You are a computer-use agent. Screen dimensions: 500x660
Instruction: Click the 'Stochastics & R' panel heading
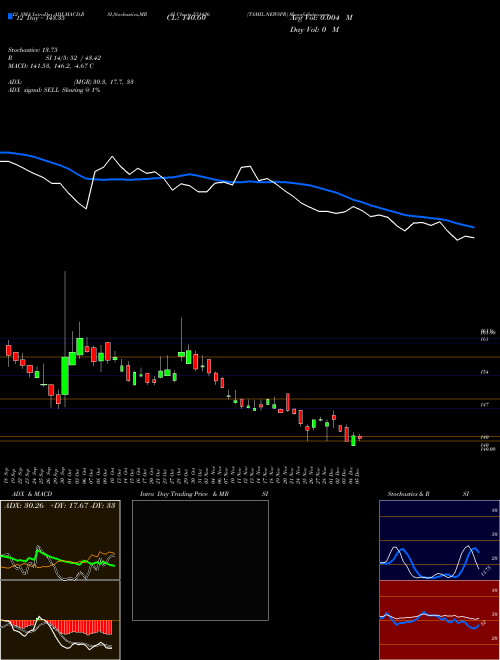tap(409, 494)
